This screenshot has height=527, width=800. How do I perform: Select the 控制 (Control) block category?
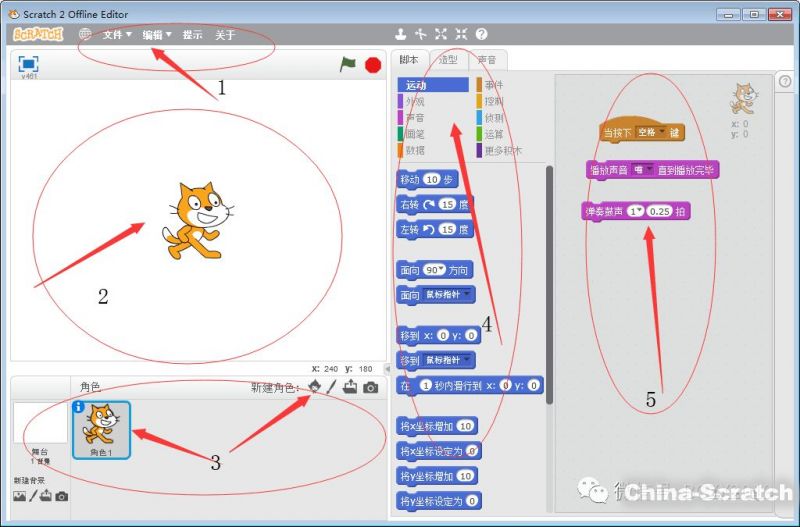click(494, 101)
